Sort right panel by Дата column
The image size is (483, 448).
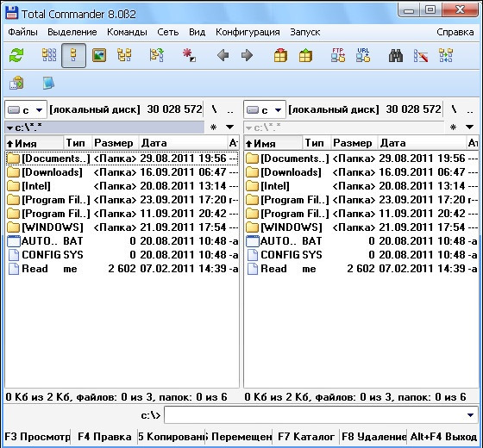point(422,143)
